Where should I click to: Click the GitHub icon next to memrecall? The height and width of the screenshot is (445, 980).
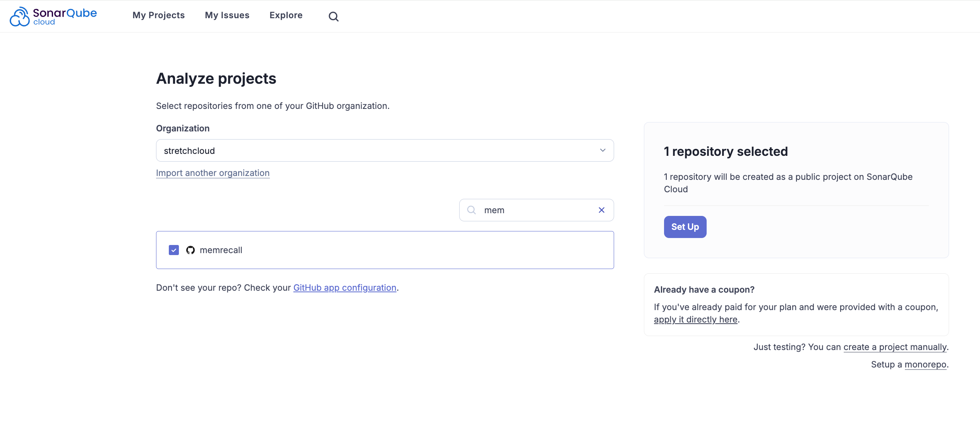pos(190,250)
